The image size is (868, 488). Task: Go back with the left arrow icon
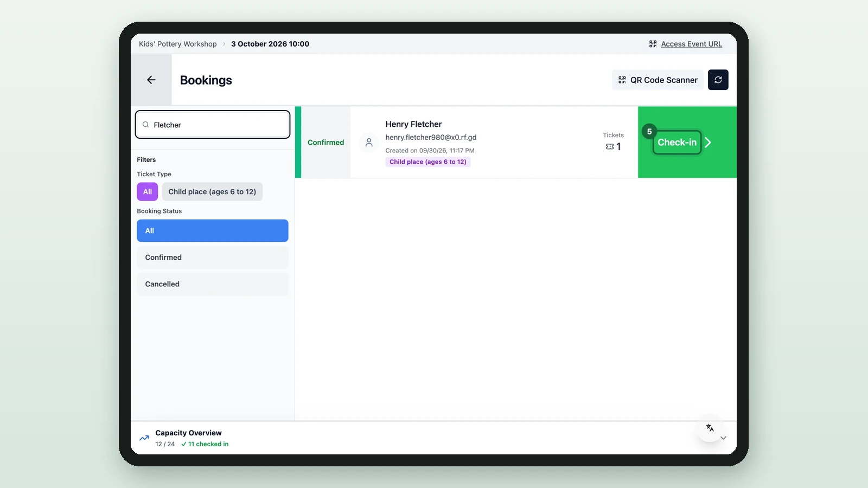coord(151,80)
